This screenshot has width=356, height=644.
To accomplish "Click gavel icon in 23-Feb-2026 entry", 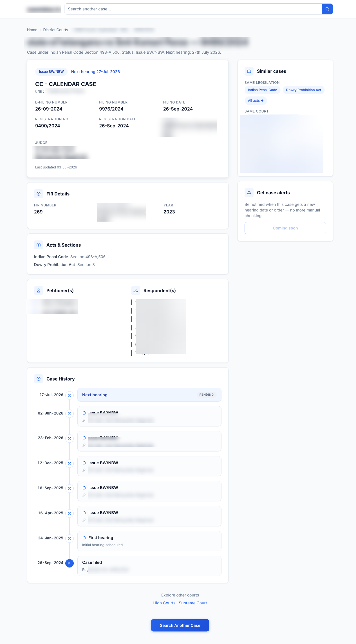I will [84, 445].
